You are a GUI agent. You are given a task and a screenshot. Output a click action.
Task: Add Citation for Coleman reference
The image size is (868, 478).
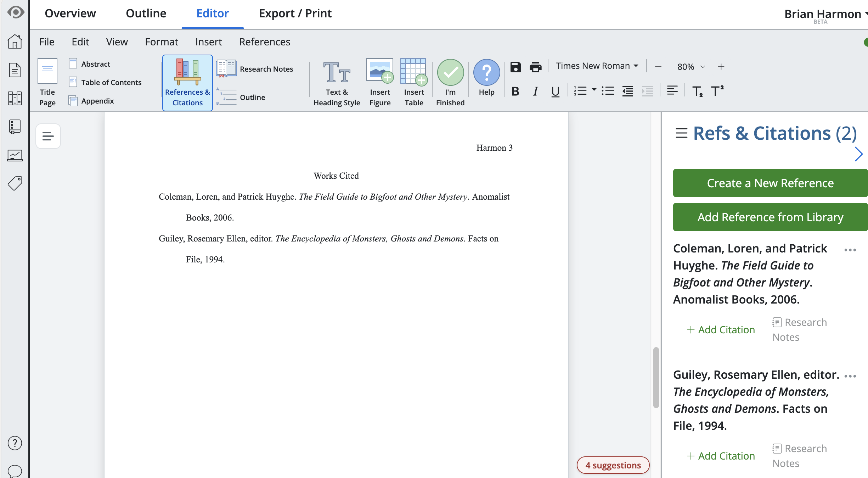pos(721,330)
